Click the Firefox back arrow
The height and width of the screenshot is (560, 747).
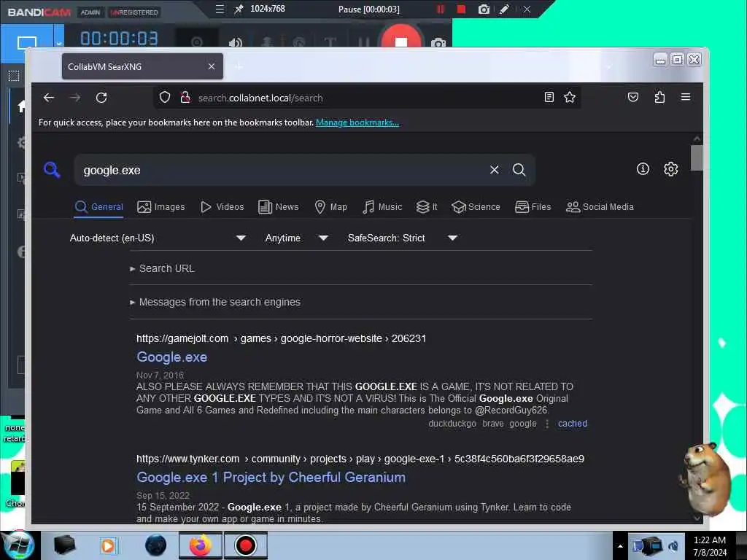tap(49, 98)
